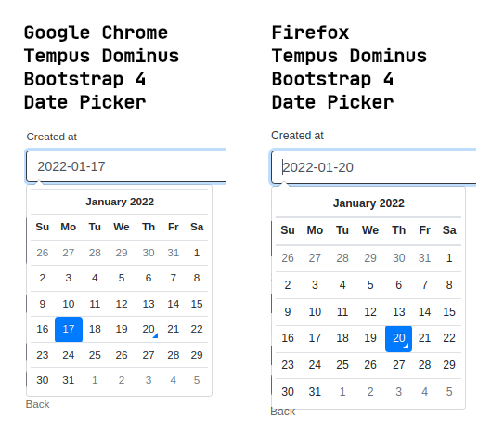Select day 15 in Chrome calendar
The width and height of the screenshot is (504, 432).
coord(197,304)
